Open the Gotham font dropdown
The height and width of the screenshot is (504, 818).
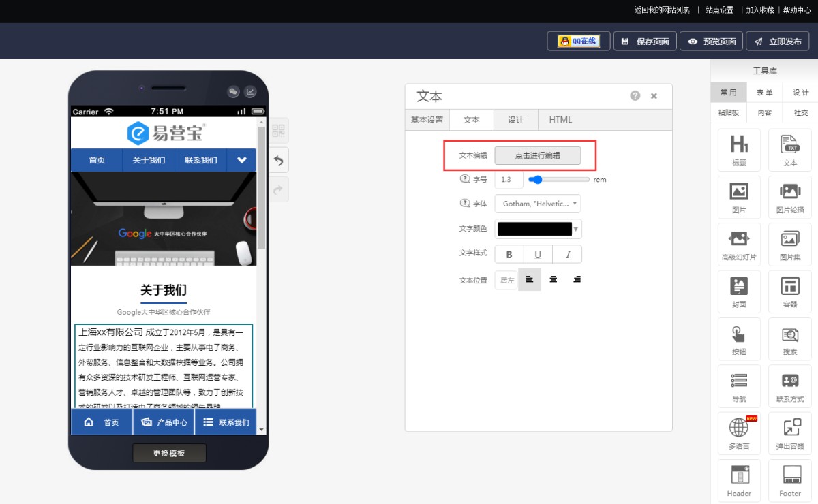pyautogui.click(x=539, y=203)
